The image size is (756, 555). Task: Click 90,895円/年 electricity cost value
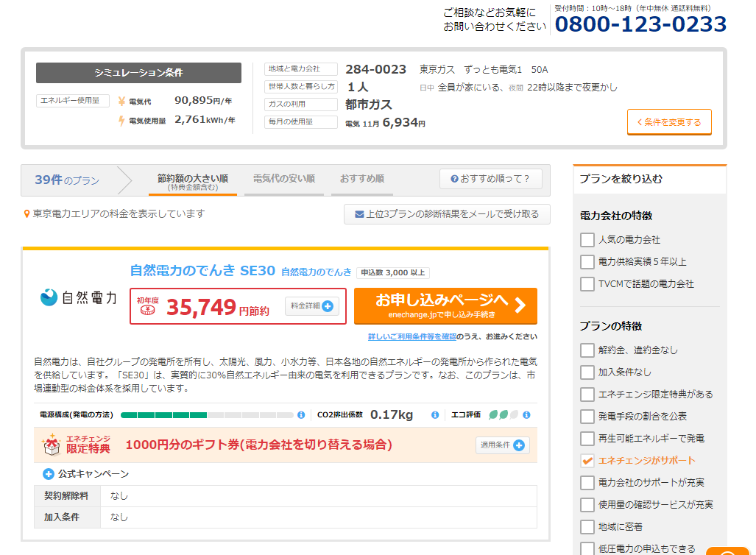point(203,100)
